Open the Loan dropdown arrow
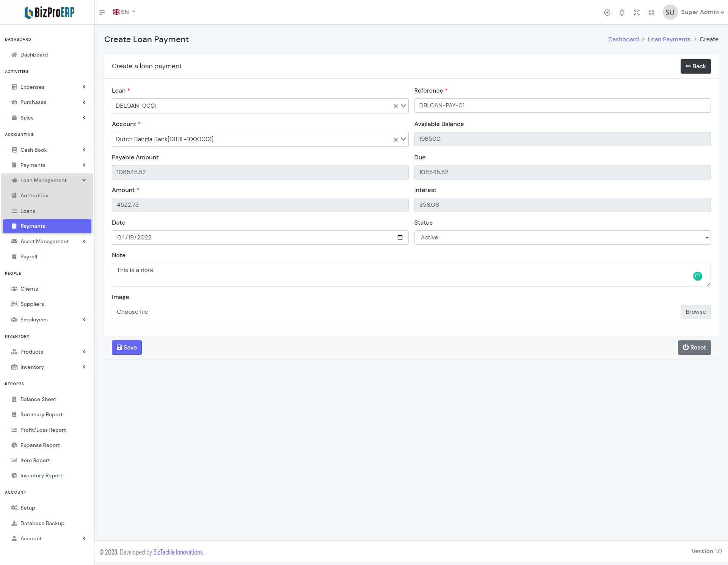728x565 pixels. (403, 106)
